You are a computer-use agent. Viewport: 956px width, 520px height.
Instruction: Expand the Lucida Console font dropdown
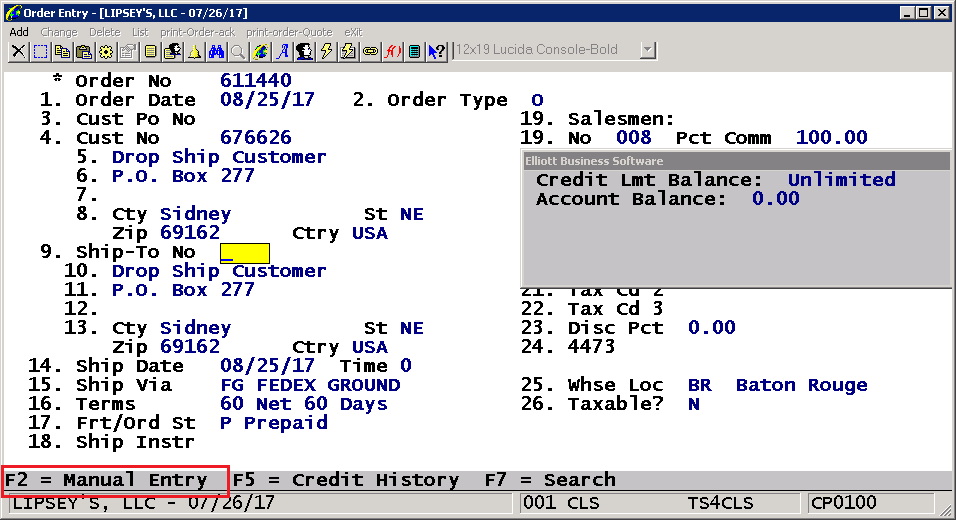point(647,50)
